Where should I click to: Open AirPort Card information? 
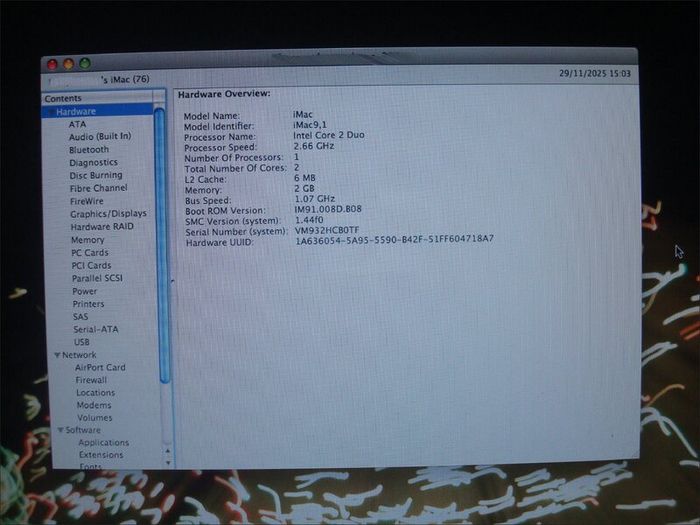[100, 367]
